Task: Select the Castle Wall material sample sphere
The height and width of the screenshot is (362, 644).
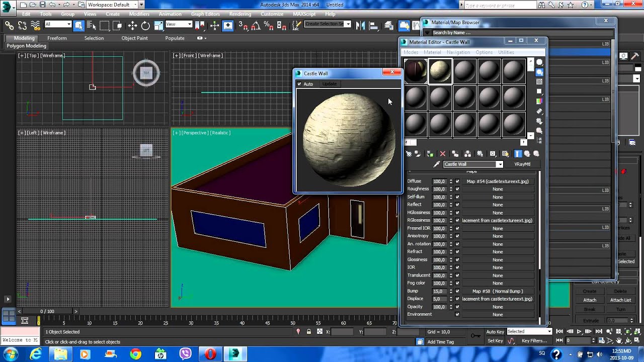Action: [x=440, y=71]
